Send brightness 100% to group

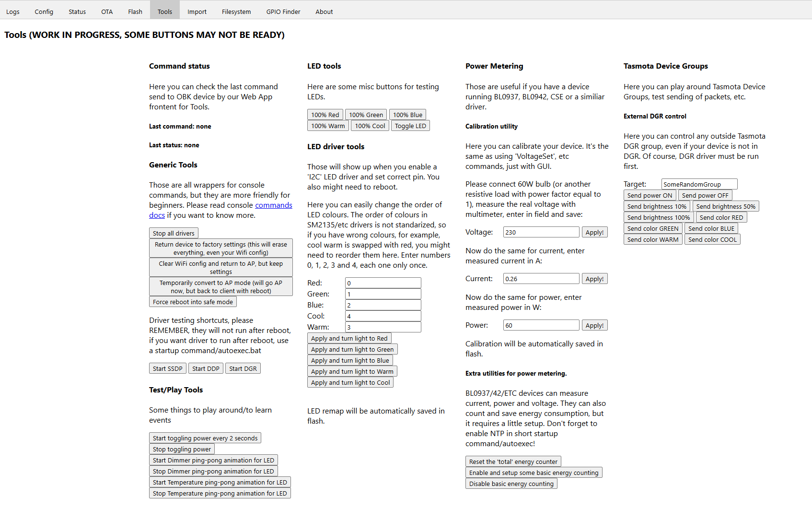[x=659, y=217]
